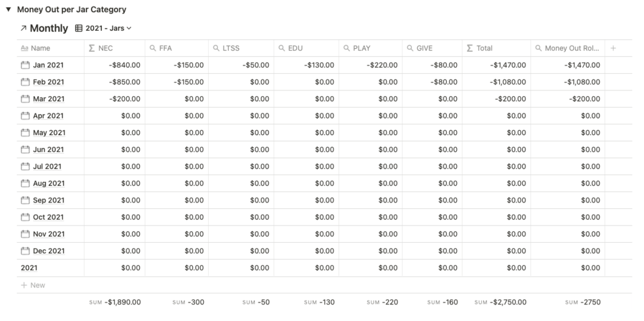Image resolution: width=644 pixels, height=321 pixels.
Task: Click the GIVE column SUM of -160
Action: [x=442, y=302]
